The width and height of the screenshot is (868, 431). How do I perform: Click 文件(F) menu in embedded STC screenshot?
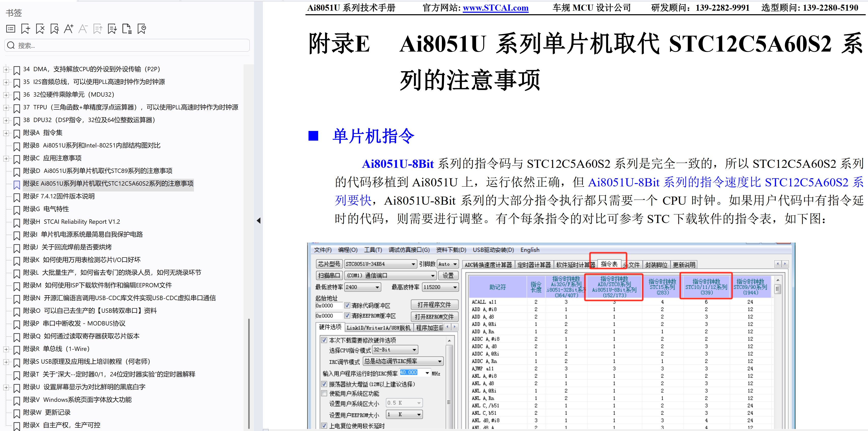[323, 250]
